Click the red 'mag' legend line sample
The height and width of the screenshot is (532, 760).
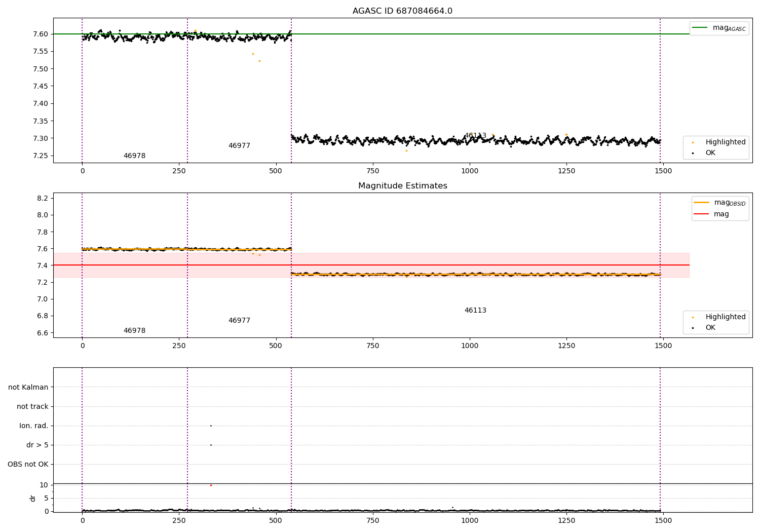pyautogui.click(x=701, y=214)
